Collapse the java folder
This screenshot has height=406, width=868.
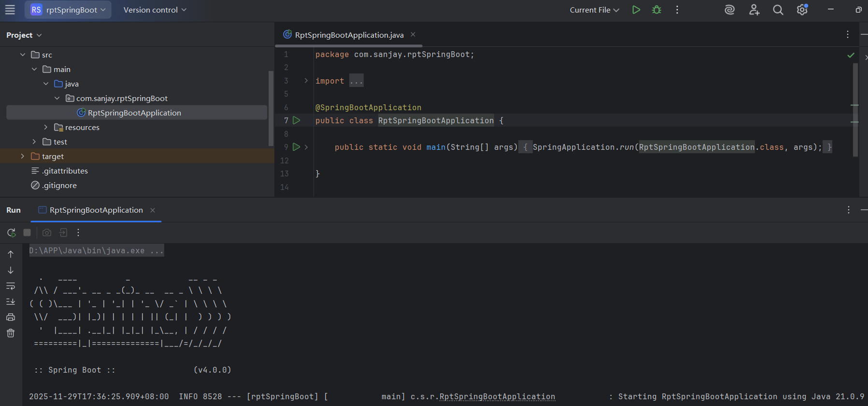pos(46,84)
